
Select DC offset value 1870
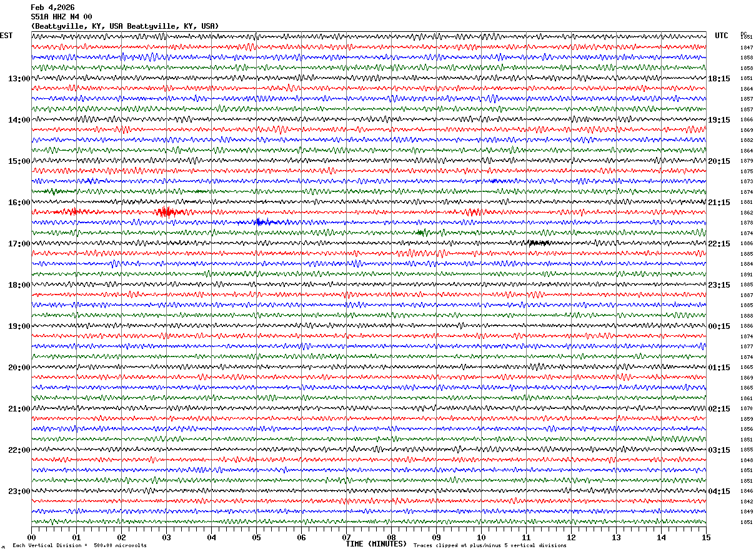point(747,408)
